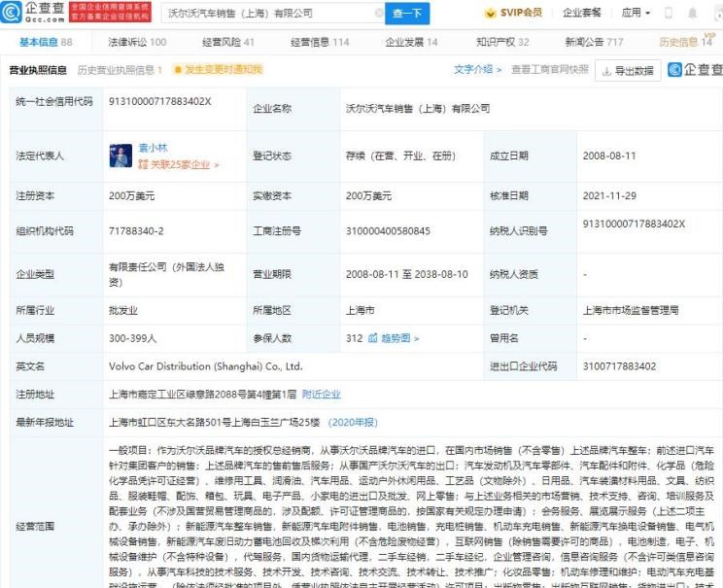Click the 附近企业 link
The height and width of the screenshot is (588, 723).
click(322, 395)
